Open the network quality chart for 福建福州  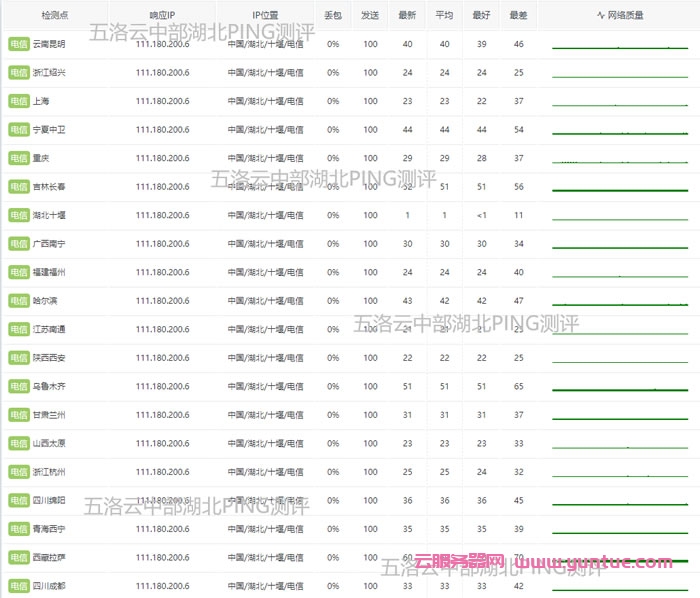click(620, 273)
